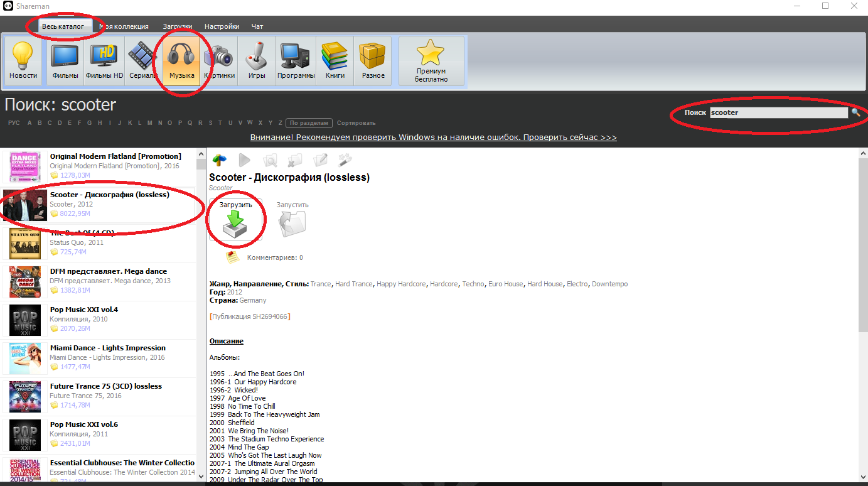Click the search field containing scooter
This screenshot has height=486, width=868.
pos(779,112)
